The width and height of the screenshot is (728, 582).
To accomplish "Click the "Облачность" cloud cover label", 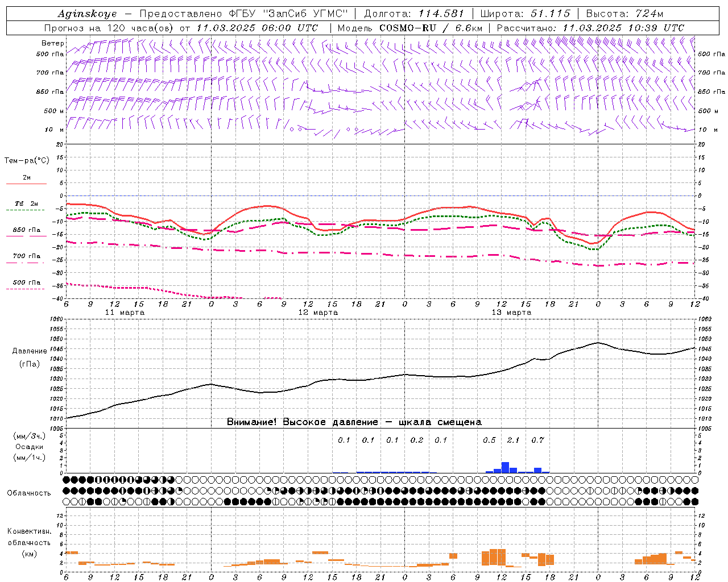I will 29,493.
